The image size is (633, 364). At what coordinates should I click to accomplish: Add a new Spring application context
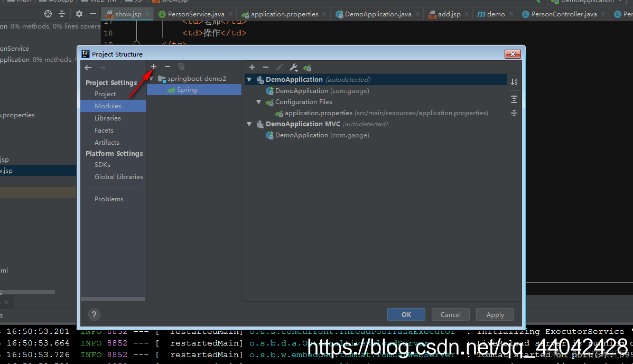[252, 68]
